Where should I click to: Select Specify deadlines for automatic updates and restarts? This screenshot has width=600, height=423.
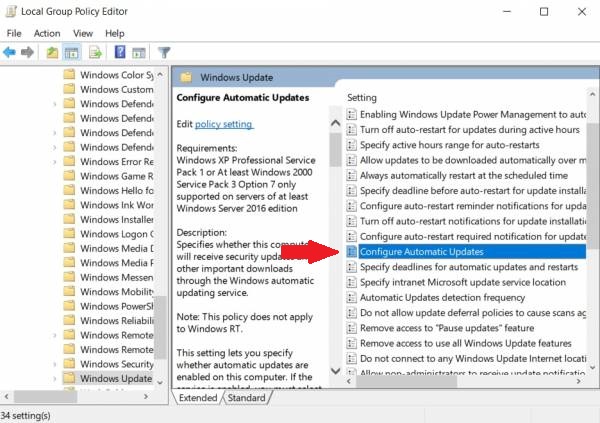pos(462,267)
